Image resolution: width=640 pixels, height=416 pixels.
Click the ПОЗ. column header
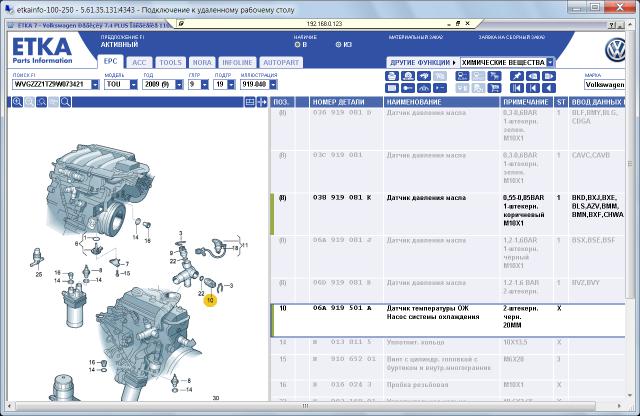tap(282, 102)
